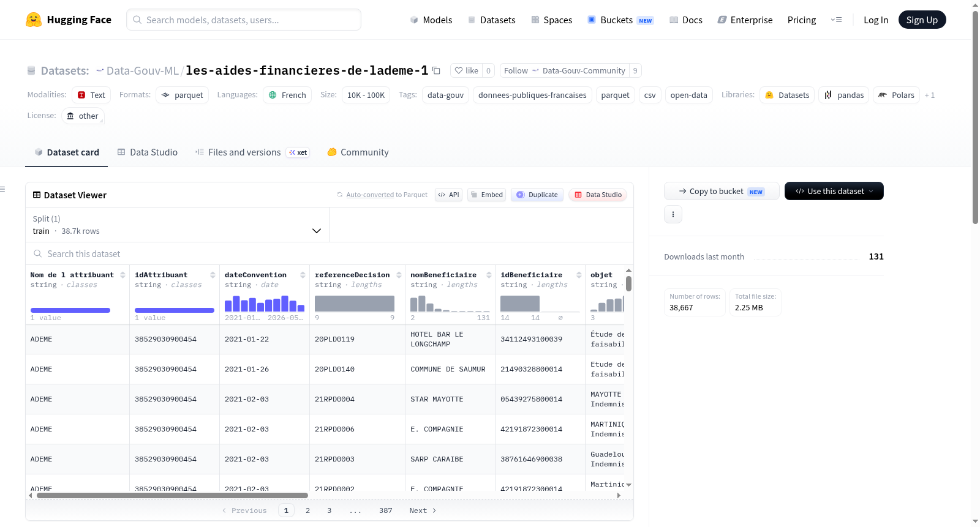The width and height of the screenshot is (980, 527).
Task: Click the donnees-publiques-francaises tag
Action: tap(532, 95)
